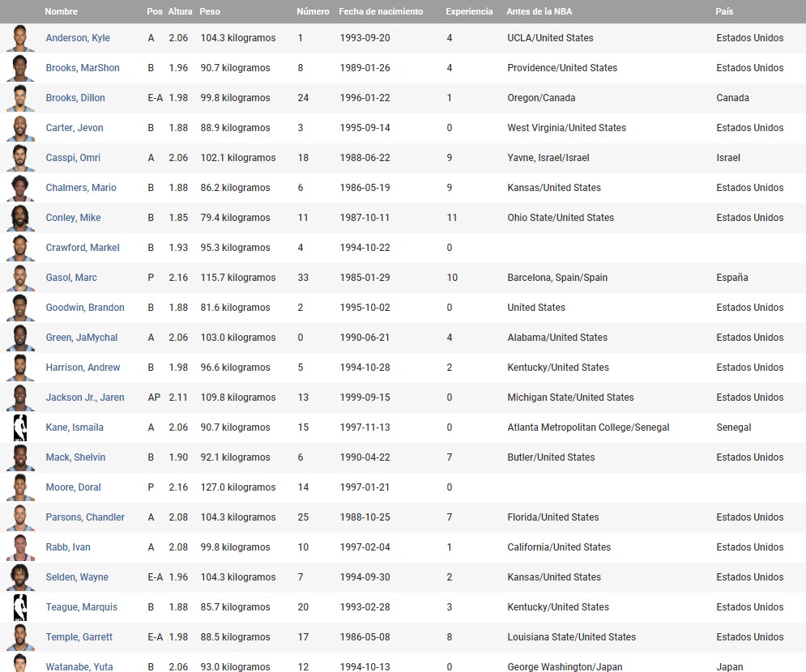The image size is (806, 672).
Task: Open Jaren Jackson Jr.'s headshot thumbnail
Action: coord(20,398)
